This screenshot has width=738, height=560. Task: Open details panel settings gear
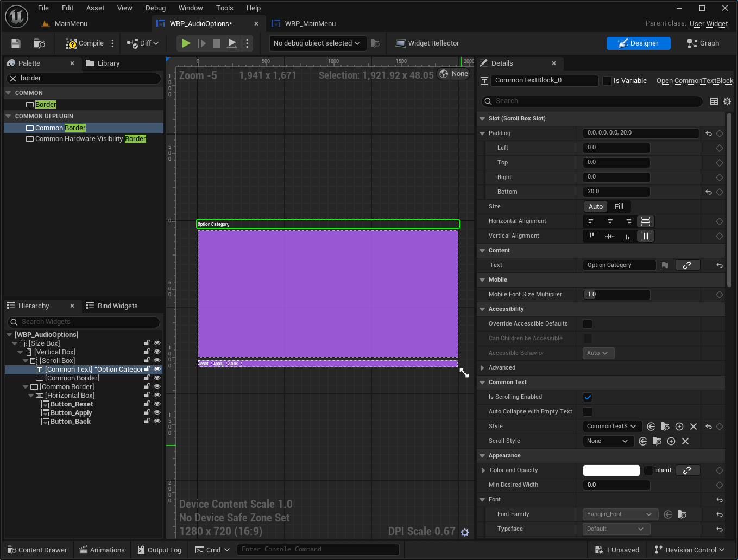point(727,101)
